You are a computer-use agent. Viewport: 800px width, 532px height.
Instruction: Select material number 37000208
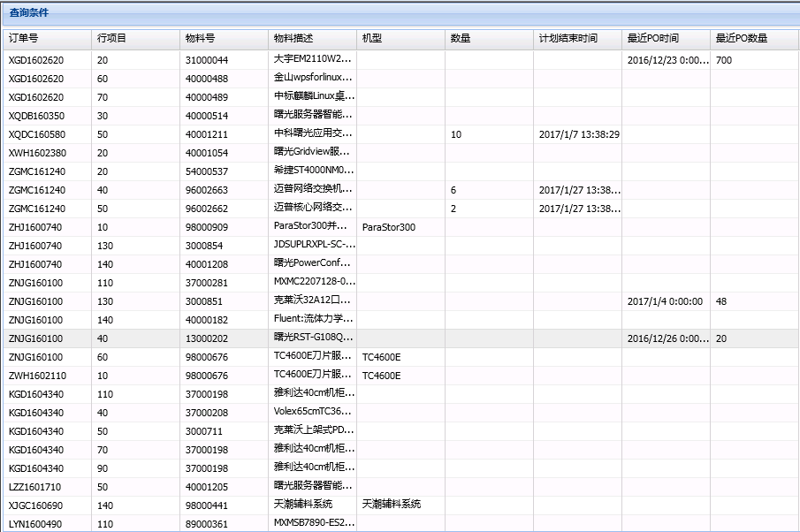(x=224, y=412)
